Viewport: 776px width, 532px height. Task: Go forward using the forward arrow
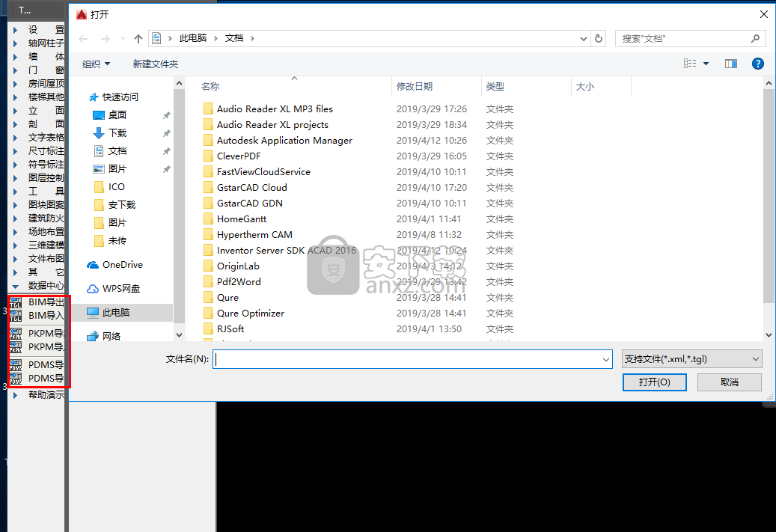tap(105, 39)
